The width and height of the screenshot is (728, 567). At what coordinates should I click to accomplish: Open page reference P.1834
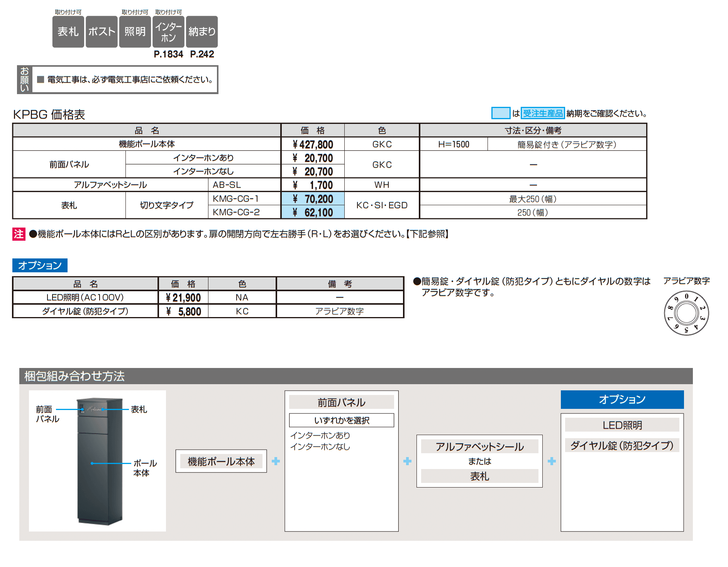(168, 54)
